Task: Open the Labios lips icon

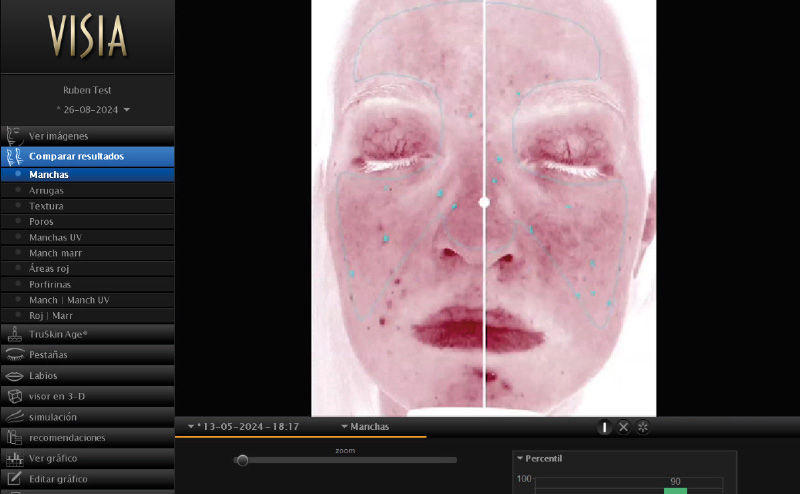Action: [x=14, y=375]
